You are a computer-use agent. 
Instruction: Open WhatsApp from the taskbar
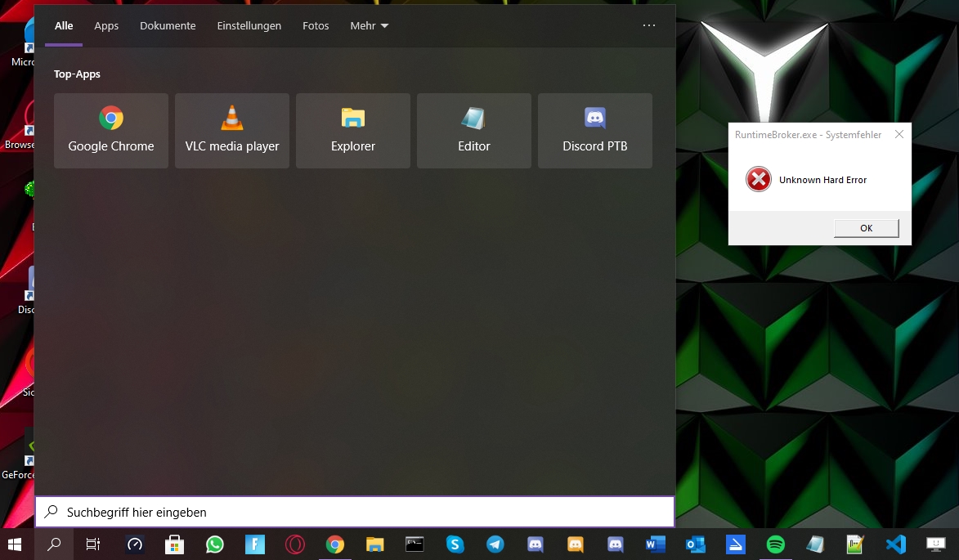tap(215, 544)
